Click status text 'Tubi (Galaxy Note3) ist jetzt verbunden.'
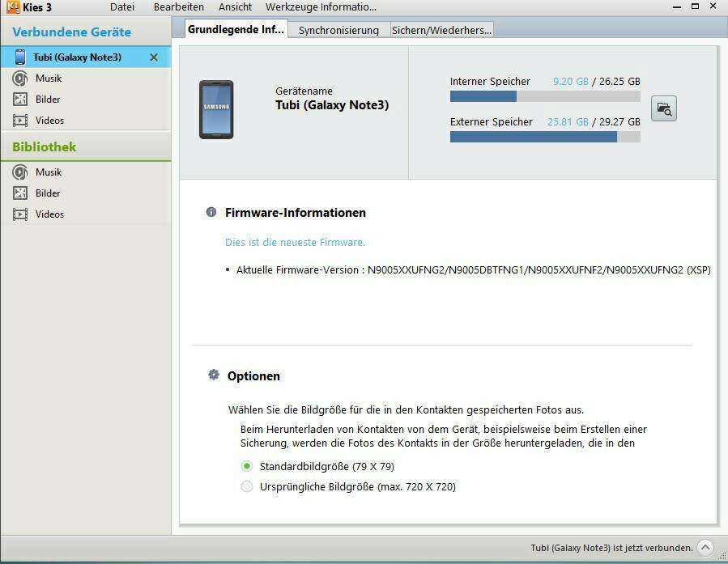Screen dimensions: 728x564 pos(611,548)
